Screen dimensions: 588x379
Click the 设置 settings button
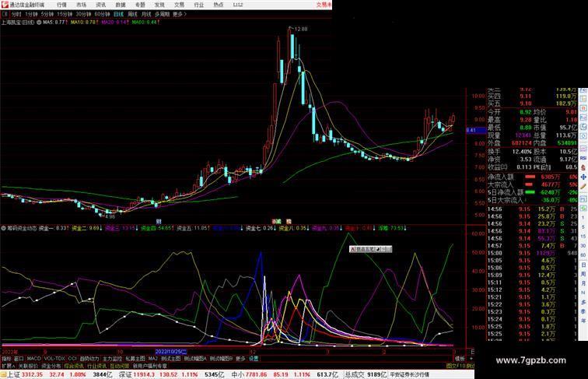(254, 359)
